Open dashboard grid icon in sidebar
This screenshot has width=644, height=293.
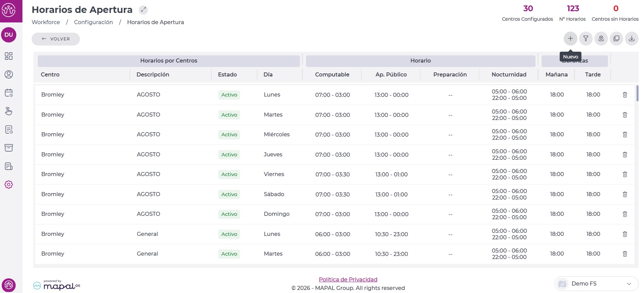(9, 56)
